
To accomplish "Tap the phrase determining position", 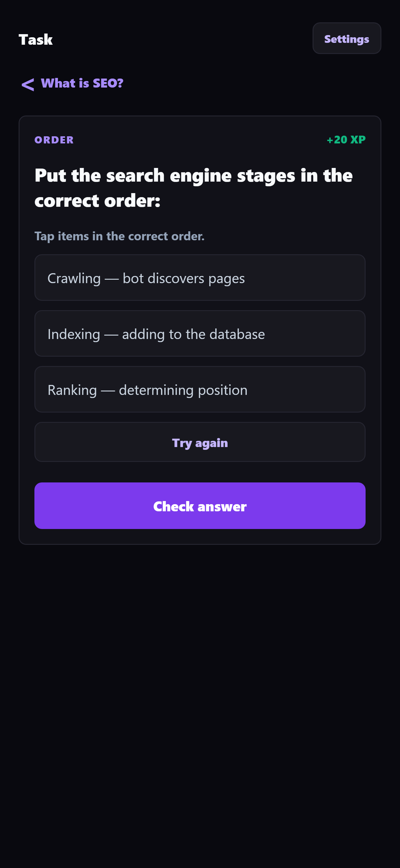I will pyautogui.click(x=183, y=390).
